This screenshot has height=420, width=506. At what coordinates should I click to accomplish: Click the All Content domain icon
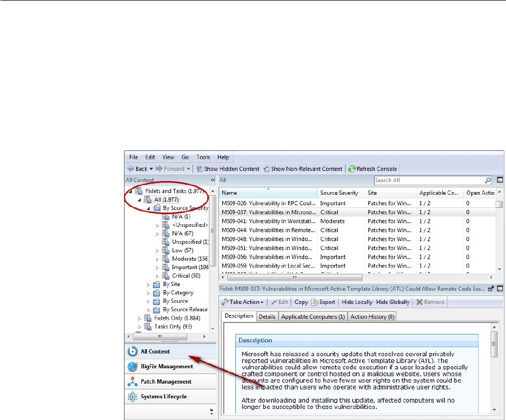132,351
